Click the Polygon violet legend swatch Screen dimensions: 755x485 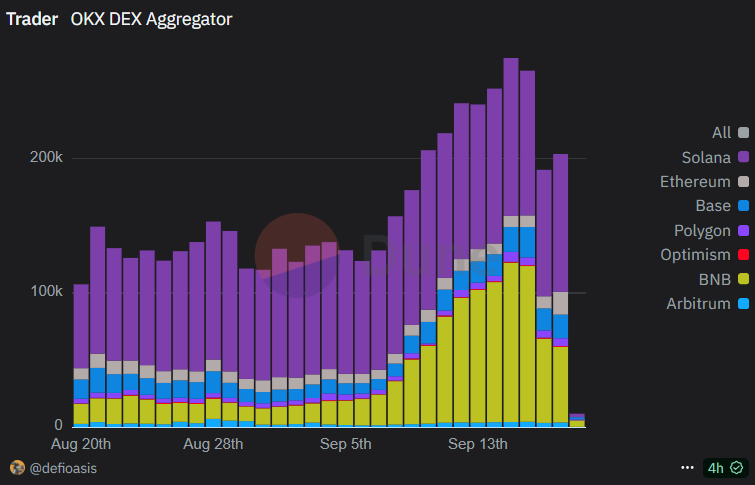pos(743,230)
